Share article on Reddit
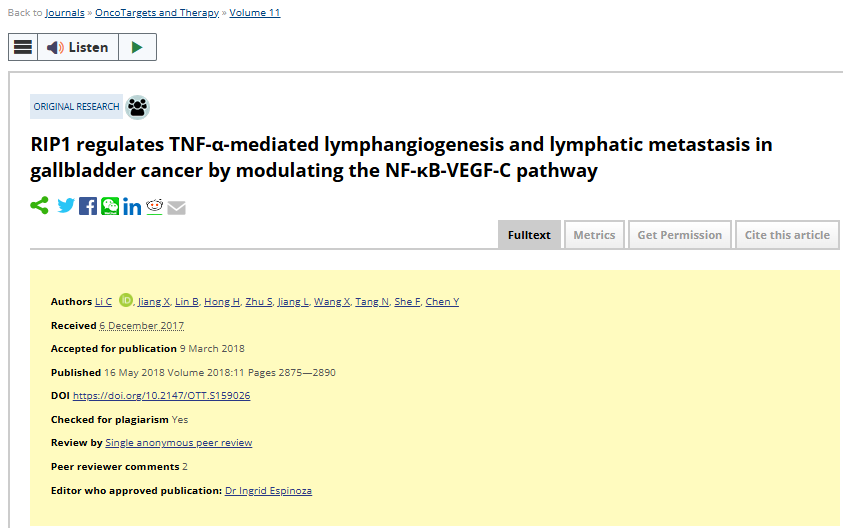The width and height of the screenshot is (843, 528). (154, 206)
